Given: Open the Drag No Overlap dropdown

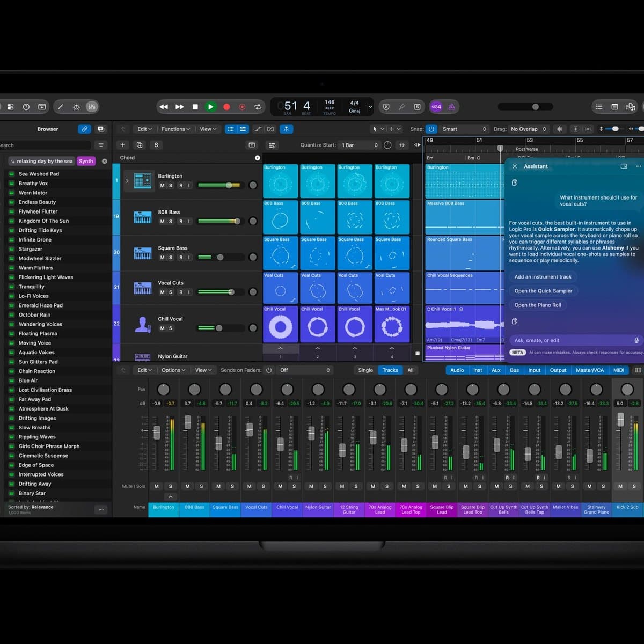Looking at the screenshot, I should [x=529, y=129].
